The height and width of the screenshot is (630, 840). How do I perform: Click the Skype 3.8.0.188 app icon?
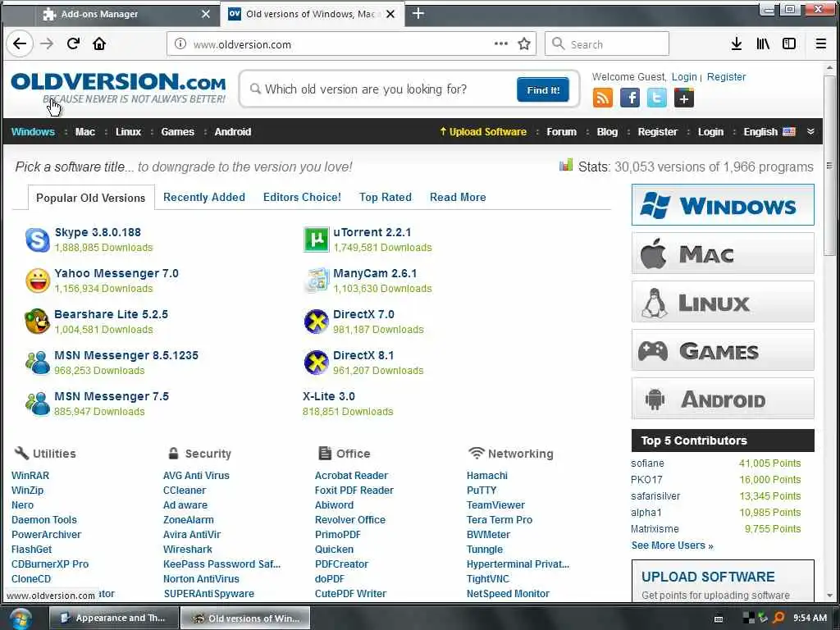point(38,240)
